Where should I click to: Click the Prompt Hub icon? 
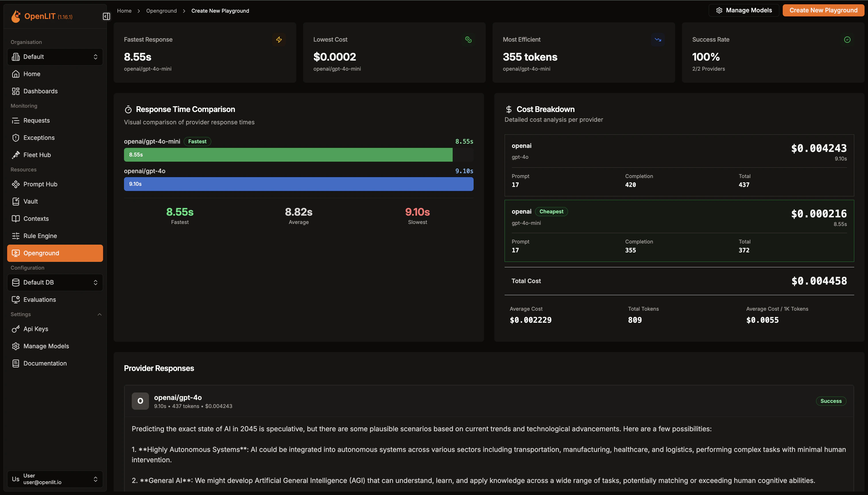tap(15, 184)
